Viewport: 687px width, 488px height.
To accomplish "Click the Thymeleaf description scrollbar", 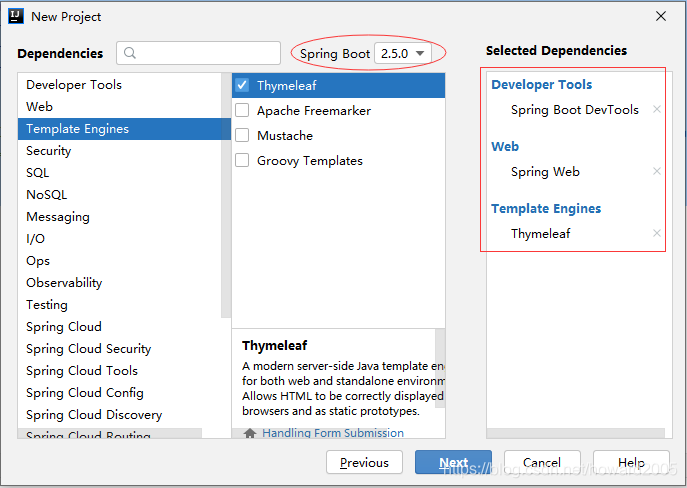I will click(x=440, y=368).
